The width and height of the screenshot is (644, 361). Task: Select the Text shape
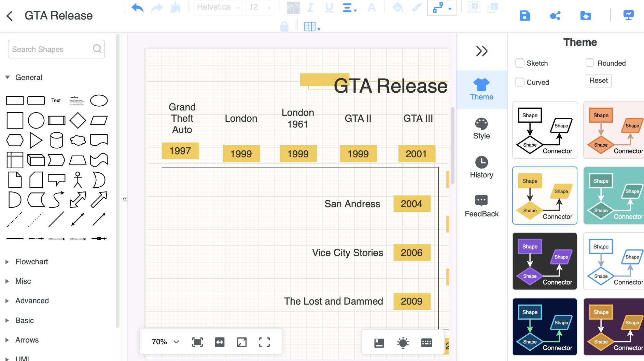tap(56, 101)
